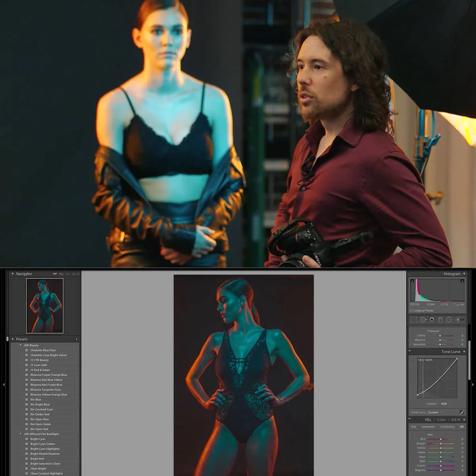Image resolution: width=476 pixels, height=476 pixels.
Task: Click the Point Curve edit icon
Action: [x=461, y=413]
